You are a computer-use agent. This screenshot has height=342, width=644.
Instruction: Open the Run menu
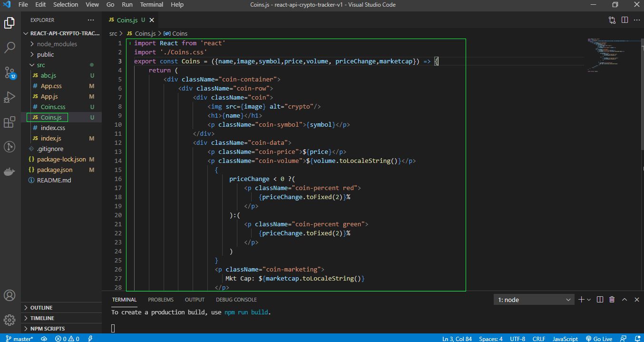click(x=127, y=5)
